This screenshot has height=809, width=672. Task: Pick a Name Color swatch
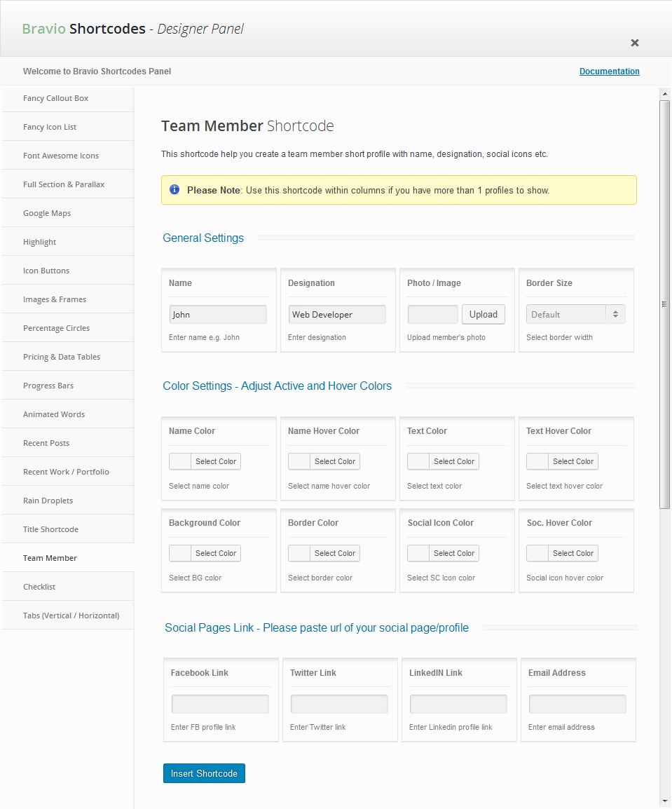205,461
